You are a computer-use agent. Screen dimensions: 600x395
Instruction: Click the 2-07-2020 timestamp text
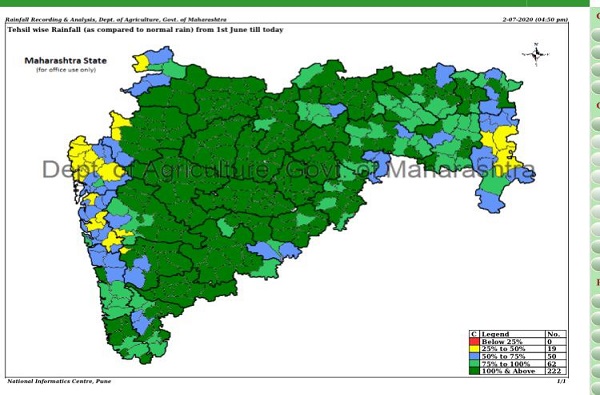(x=535, y=19)
